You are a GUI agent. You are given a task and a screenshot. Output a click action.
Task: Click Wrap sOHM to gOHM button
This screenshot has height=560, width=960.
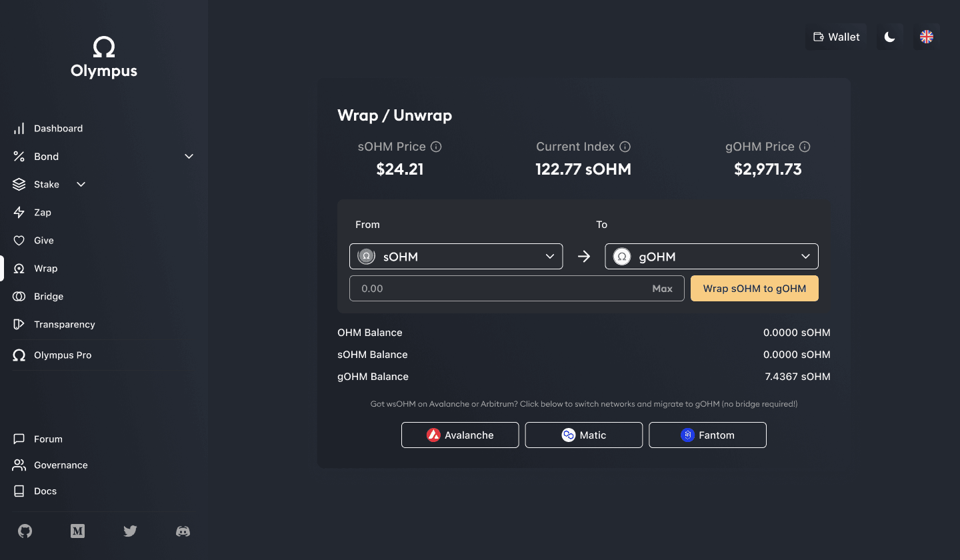pyautogui.click(x=755, y=289)
